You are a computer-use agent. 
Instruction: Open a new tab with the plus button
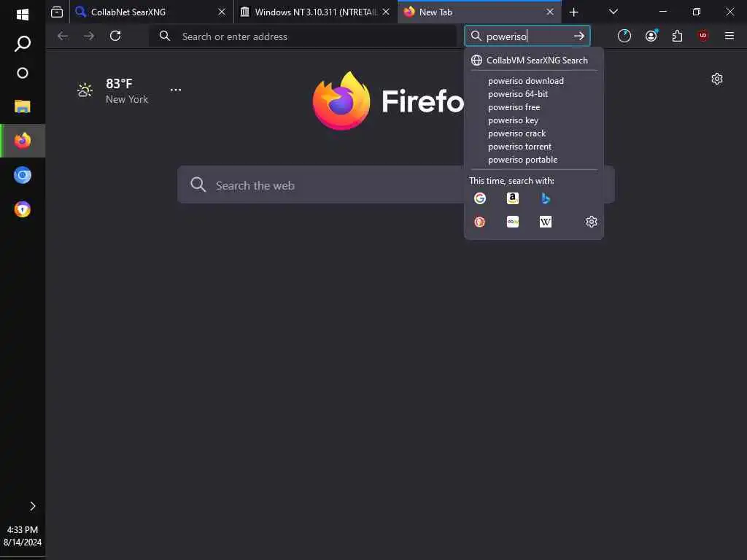point(573,12)
